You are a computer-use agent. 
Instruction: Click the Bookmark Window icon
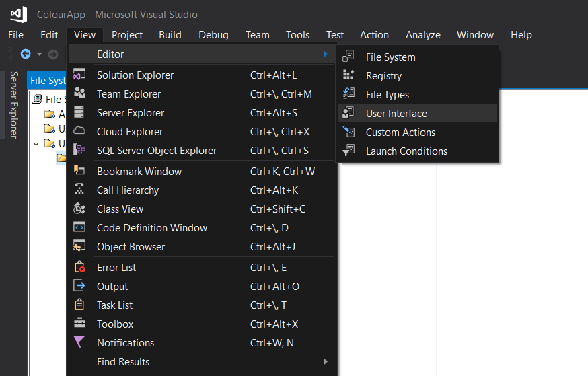tap(79, 170)
